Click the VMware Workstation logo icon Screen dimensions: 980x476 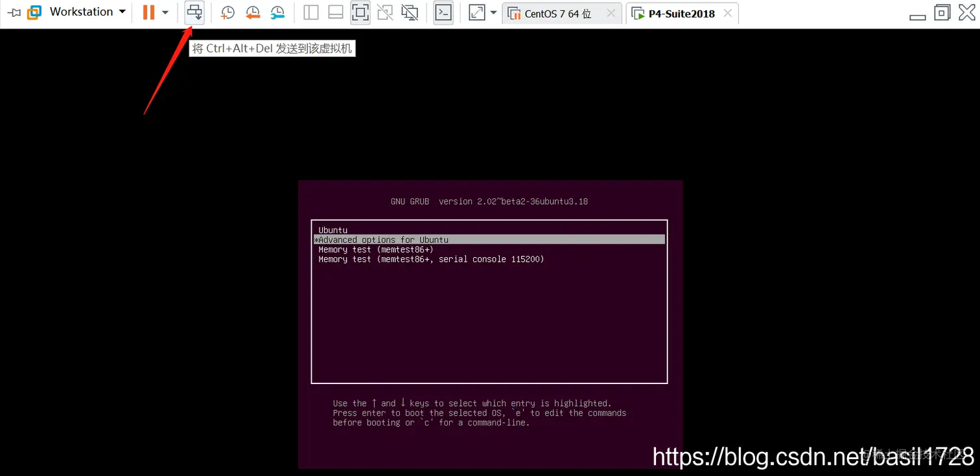(x=35, y=12)
